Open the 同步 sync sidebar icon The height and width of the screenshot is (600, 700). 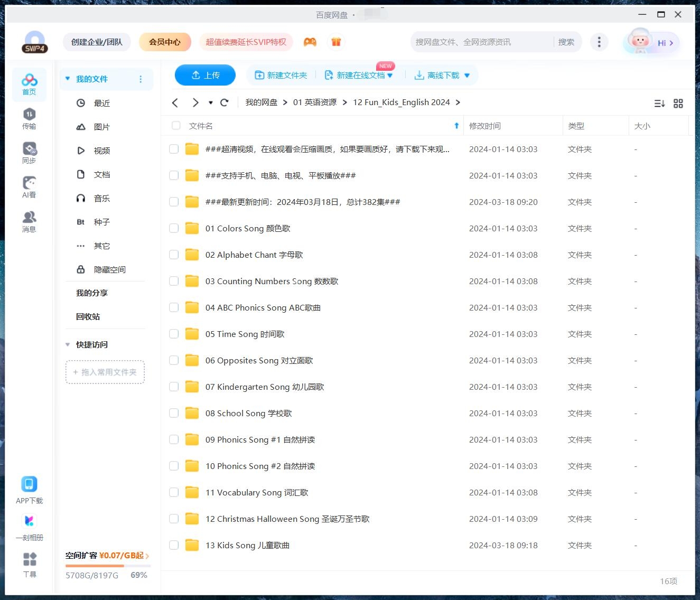pyautogui.click(x=29, y=153)
